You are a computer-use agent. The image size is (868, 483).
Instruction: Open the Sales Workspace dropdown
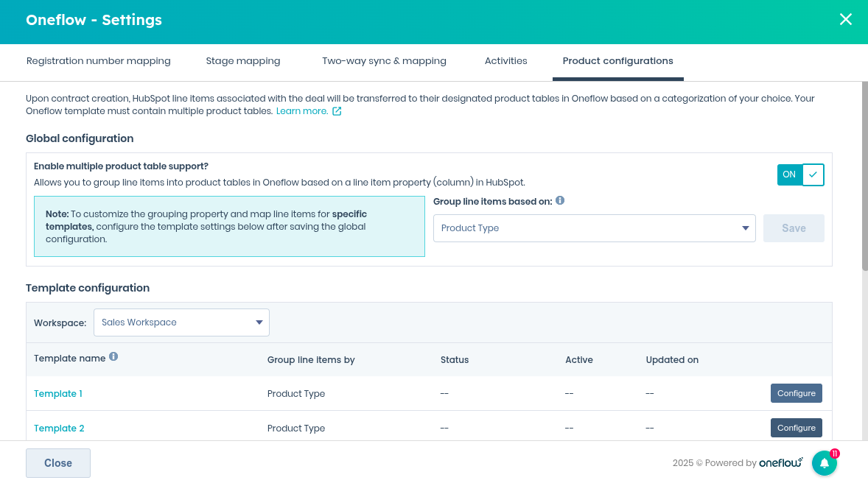pos(181,322)
